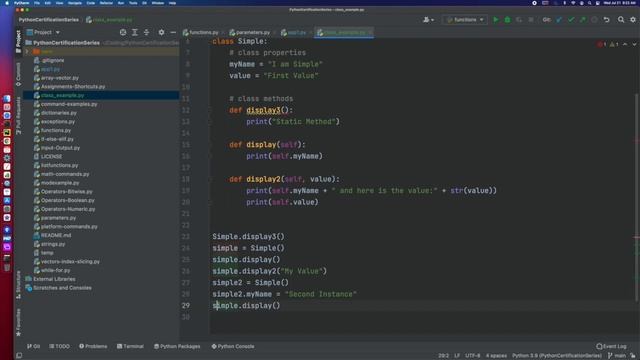Update project with blue Git arrow
The width and height of the screenshot is (640, 360).
[559, 20]
